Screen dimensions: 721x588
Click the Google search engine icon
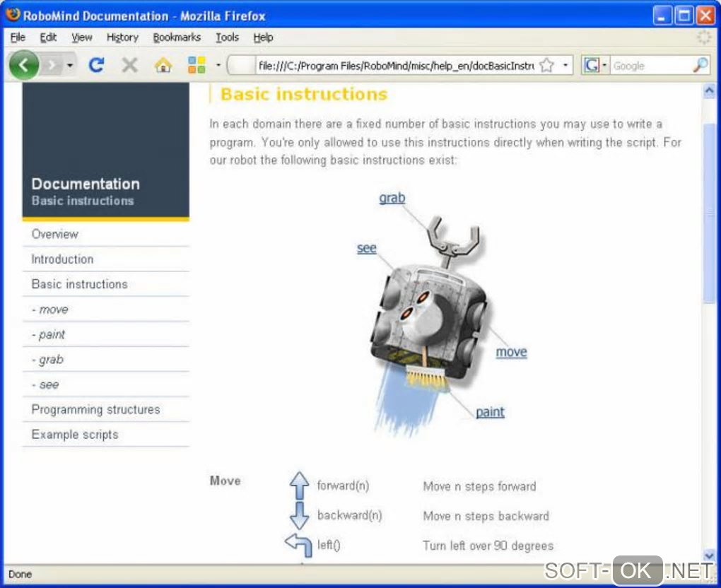[592, 65]
